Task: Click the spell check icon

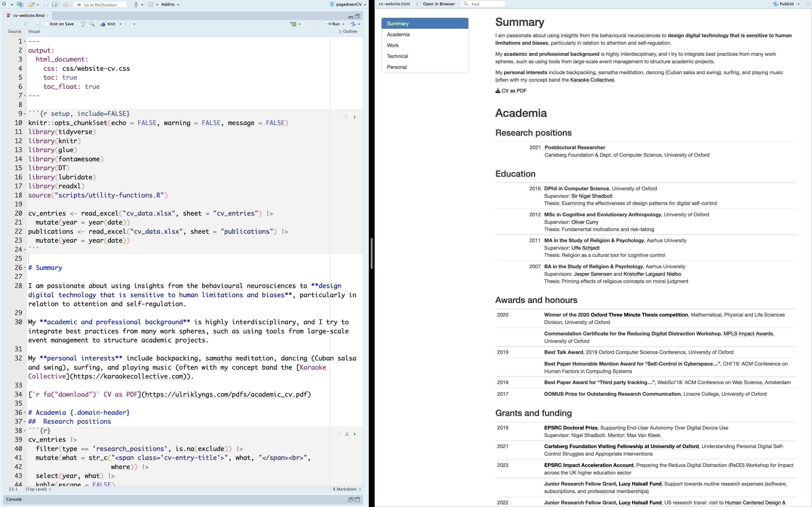Action: coord(83,24)
